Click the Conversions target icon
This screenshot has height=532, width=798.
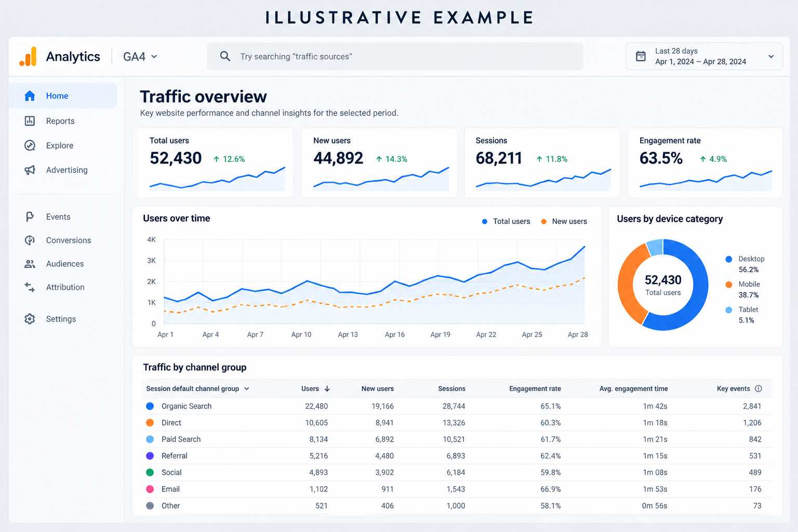point(30,240)
